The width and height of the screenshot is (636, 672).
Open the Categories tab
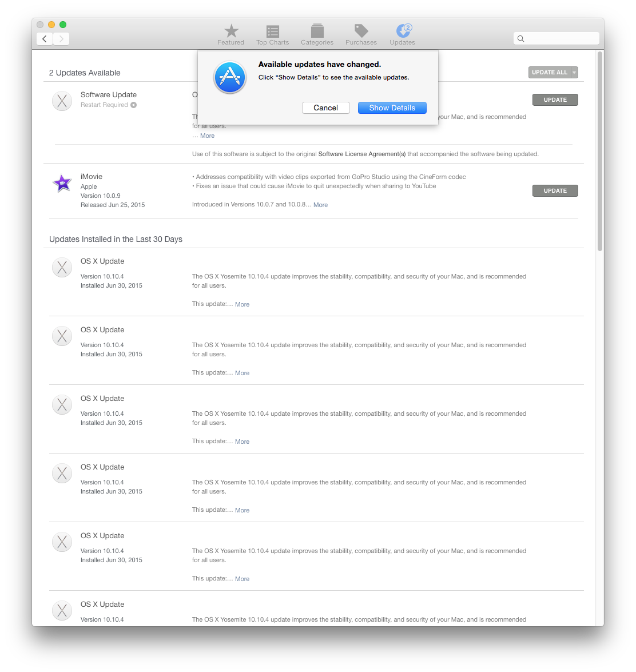coord(317,35)
